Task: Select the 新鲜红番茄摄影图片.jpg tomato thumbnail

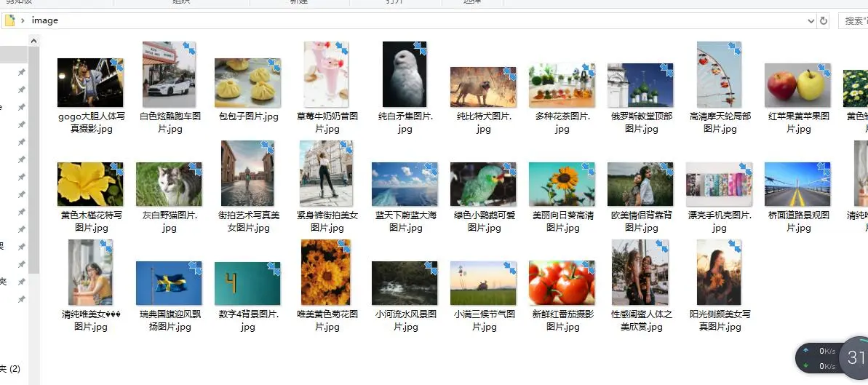Action: (562, 283)
